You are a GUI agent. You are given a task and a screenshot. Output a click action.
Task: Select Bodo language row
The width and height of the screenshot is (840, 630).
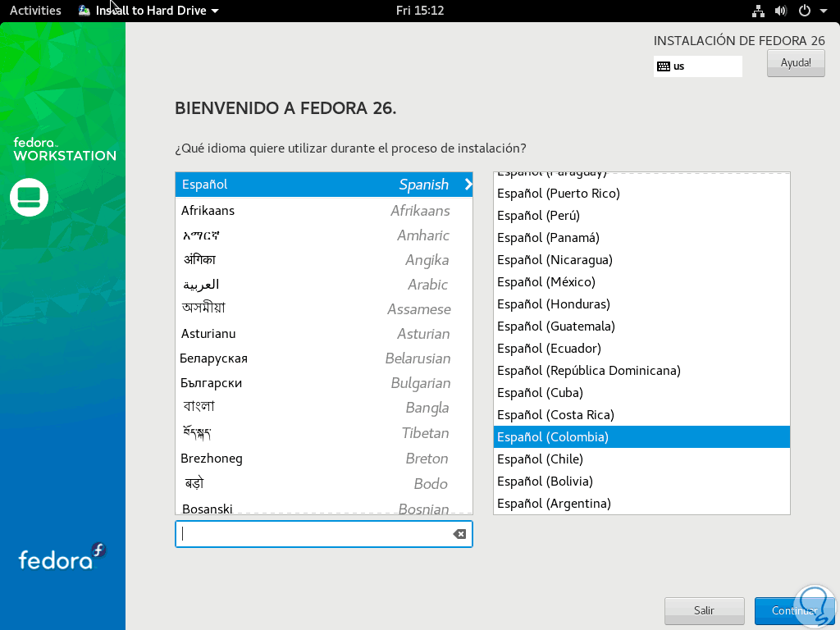[323, 484]
